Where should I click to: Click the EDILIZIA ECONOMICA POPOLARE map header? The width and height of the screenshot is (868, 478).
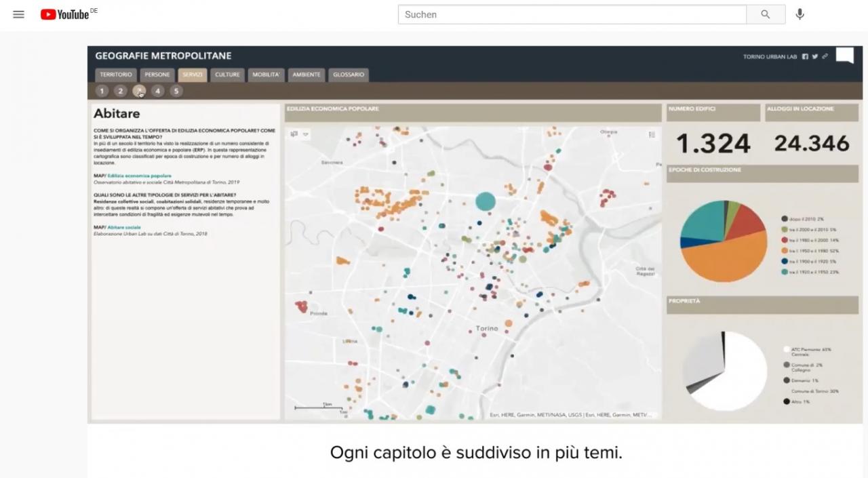click(473, 113)
